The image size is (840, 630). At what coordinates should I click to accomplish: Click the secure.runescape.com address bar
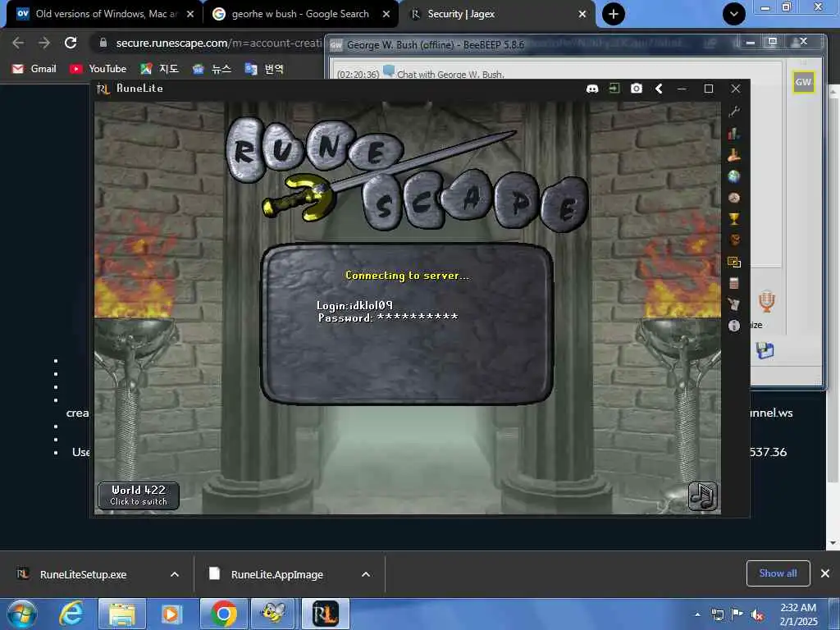[x=218, y=43]
